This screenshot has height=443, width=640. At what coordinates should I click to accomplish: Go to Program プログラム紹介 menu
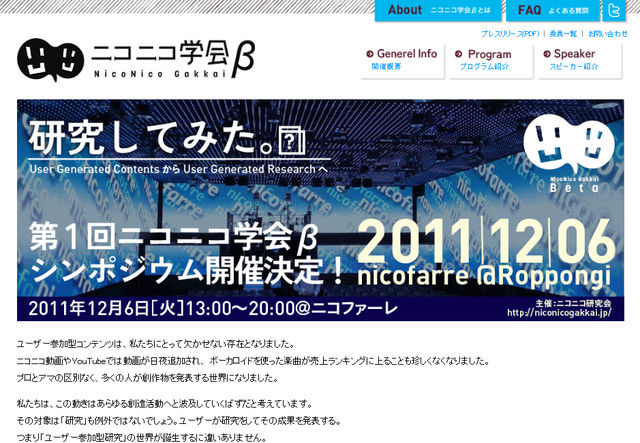491,60
